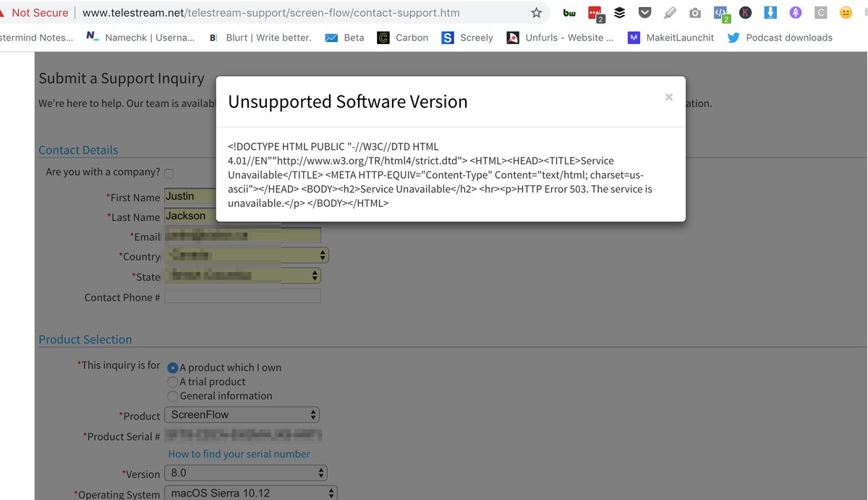This screenshot has width=868, height=500.
Task: Open the Buffer stacked-layers extension
Action: (619, 13)
